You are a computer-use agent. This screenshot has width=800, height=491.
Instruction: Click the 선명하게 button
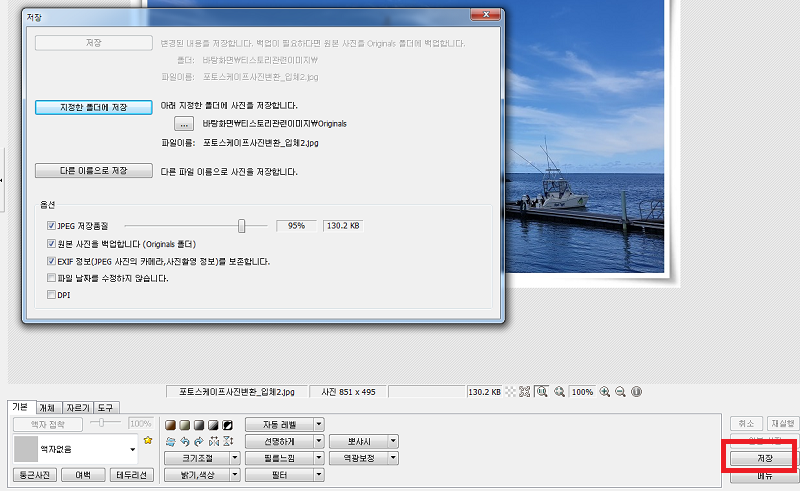click(280, 441)
